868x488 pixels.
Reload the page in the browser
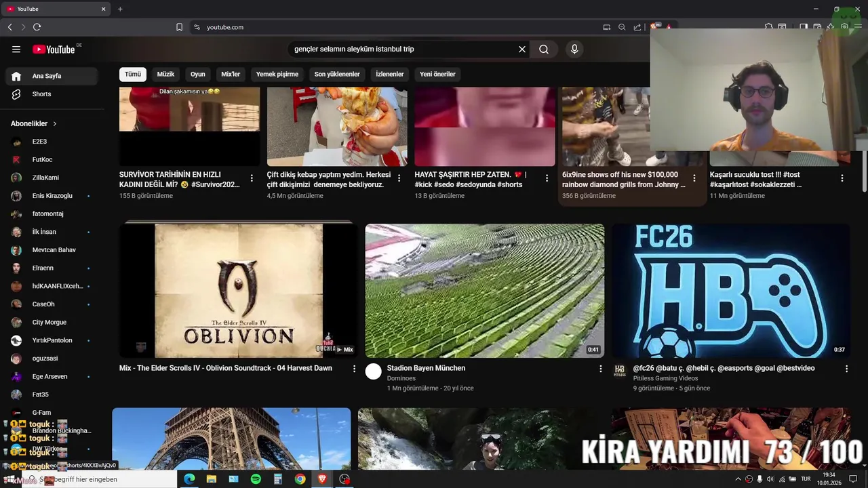(37, 27)
